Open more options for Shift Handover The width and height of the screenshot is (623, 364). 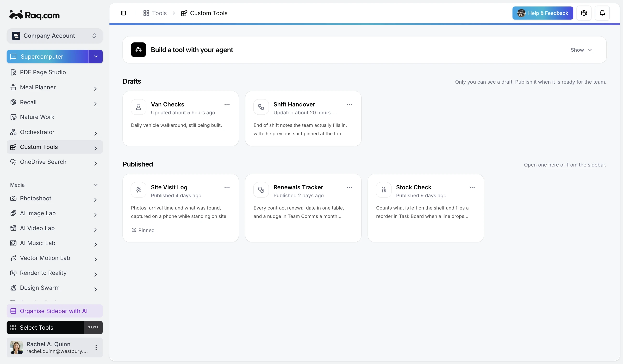pos(349,105)
